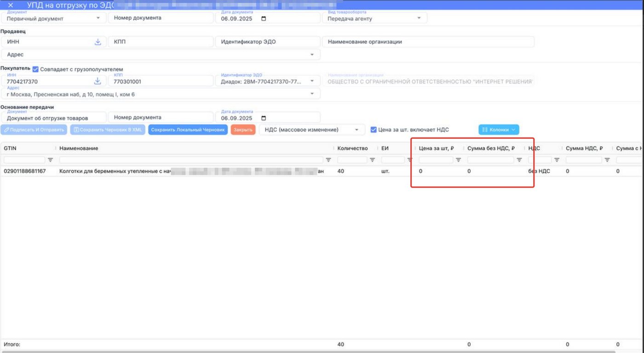Image resolution: width=644 pixels, height=353 pixels.
Task: Close the УПД dialog with X
Action: 11,5
